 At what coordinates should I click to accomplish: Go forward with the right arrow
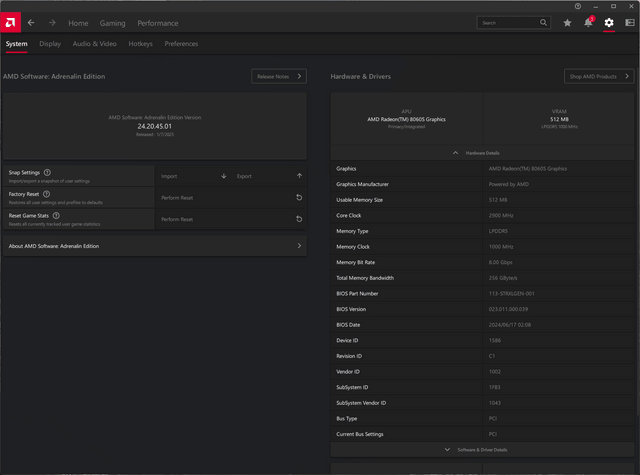click(52, 23)
